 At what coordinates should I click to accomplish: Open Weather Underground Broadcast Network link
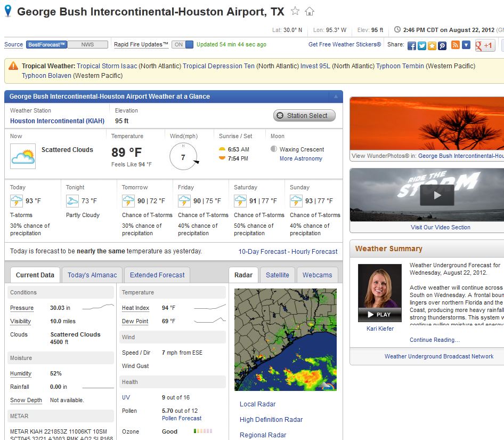[x=439, y=356]
